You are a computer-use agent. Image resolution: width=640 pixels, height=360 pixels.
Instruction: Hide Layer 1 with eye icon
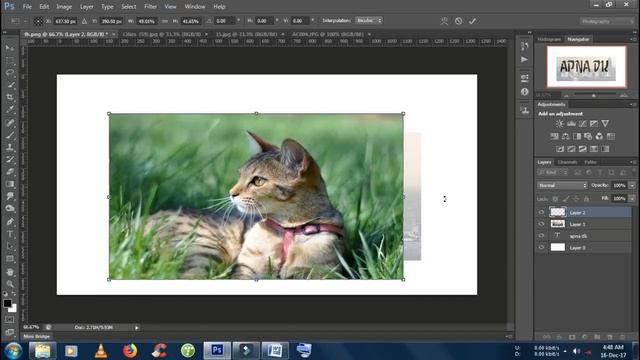tap(542, 224)
